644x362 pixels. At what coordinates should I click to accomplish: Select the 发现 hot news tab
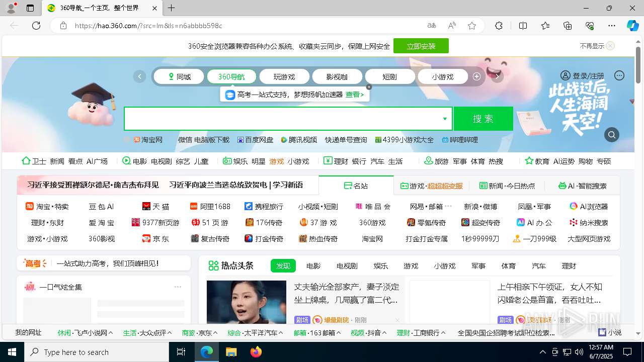point(283,265)
